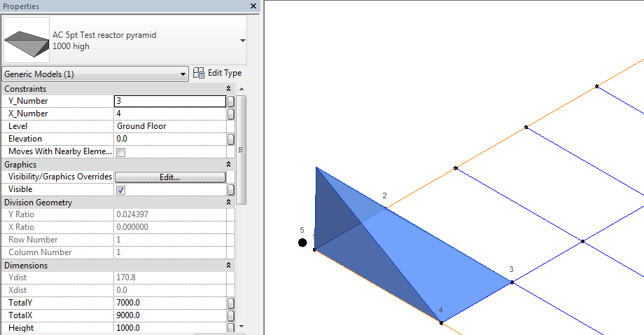Click the X_Number value field
The width and height of the screenshot is (644, 335).
(x=170, y=114)
